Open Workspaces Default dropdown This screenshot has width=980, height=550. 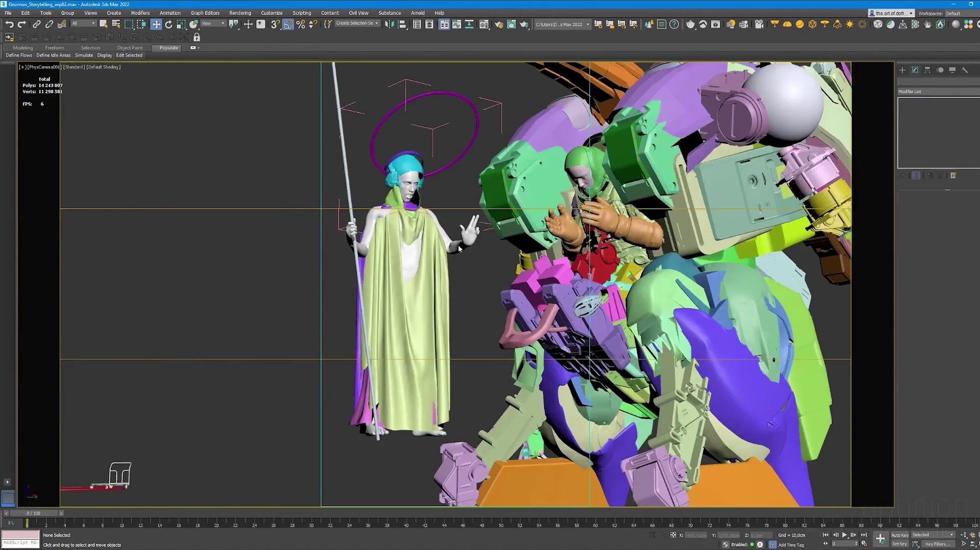961,13
